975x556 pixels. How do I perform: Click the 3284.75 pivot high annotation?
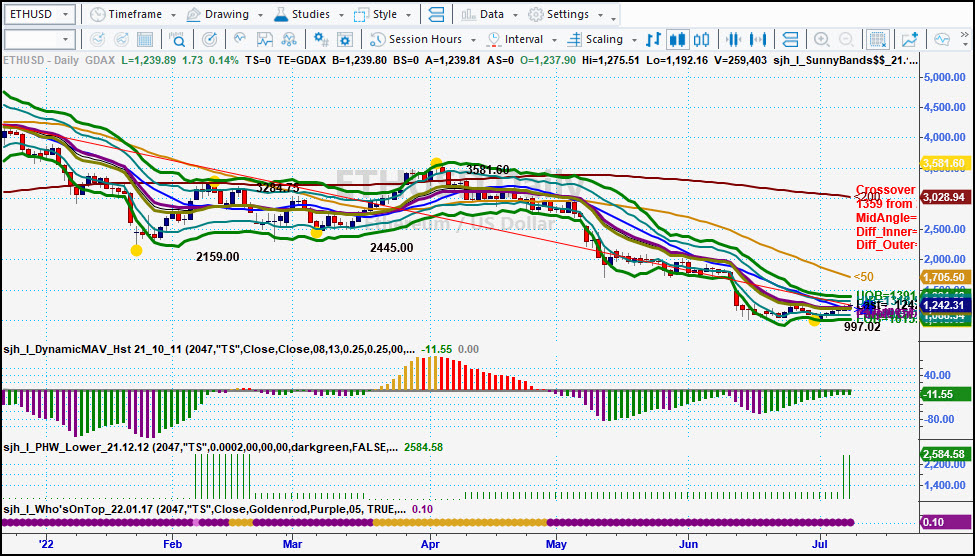(x=277, y=188)
